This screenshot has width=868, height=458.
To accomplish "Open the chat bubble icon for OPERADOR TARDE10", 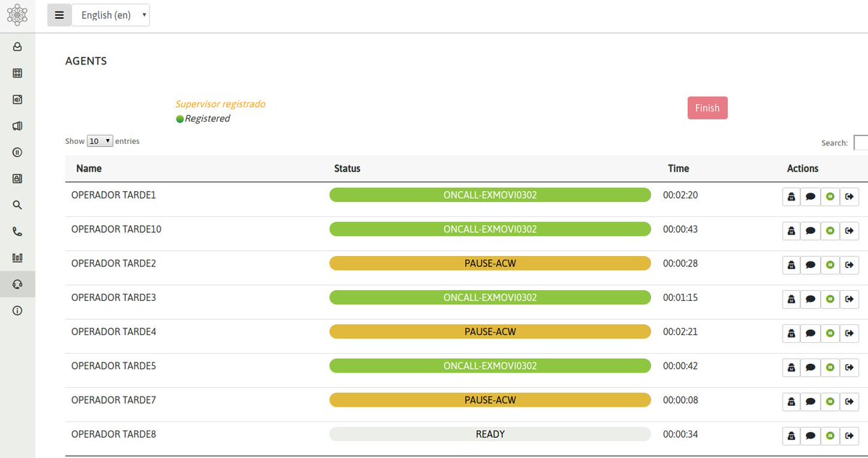I will click(x=811, y=231).
